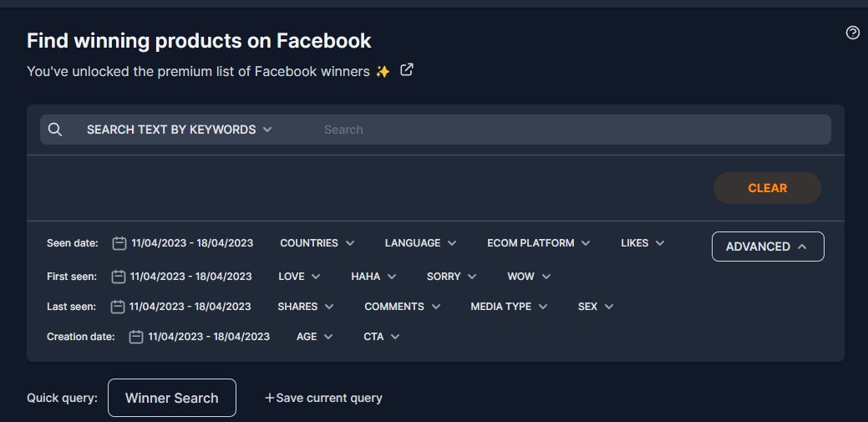Open the CTA filter dropdown
868x422 pixels.
381,337
